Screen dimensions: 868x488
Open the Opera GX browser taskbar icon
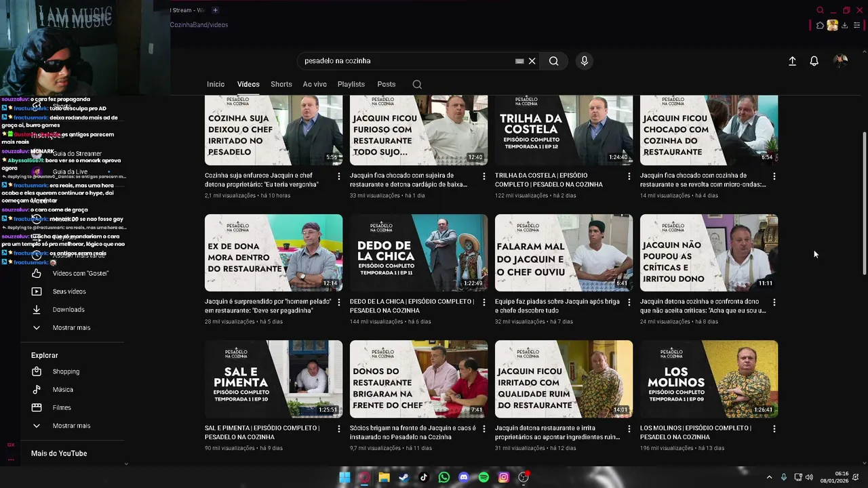364,477
